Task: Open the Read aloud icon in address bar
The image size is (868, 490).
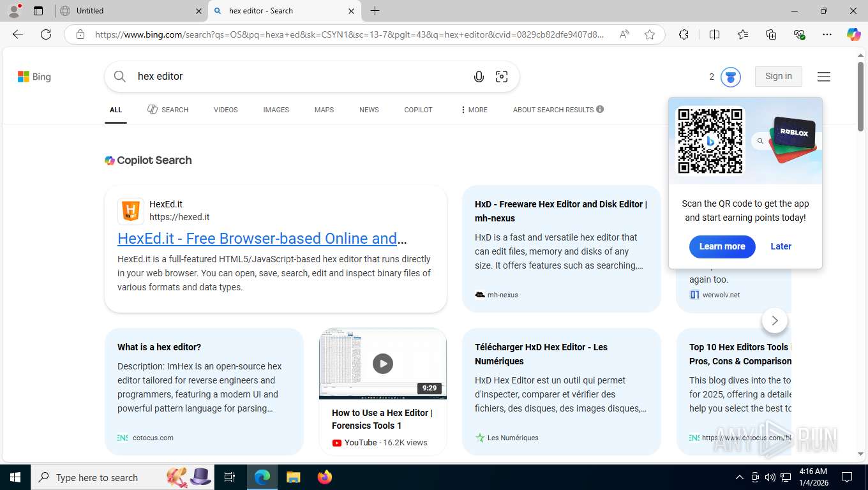Action: coord(624,34)
